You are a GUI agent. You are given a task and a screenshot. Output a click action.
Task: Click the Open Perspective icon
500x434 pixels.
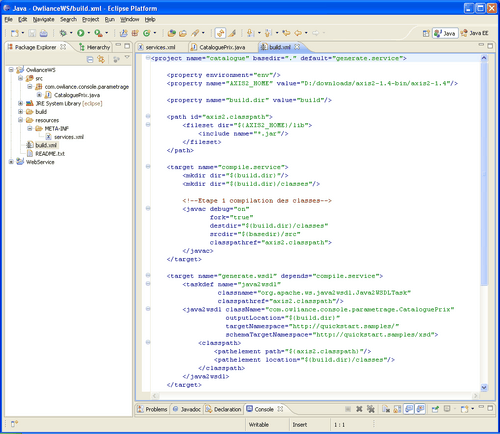coord(426,33)
